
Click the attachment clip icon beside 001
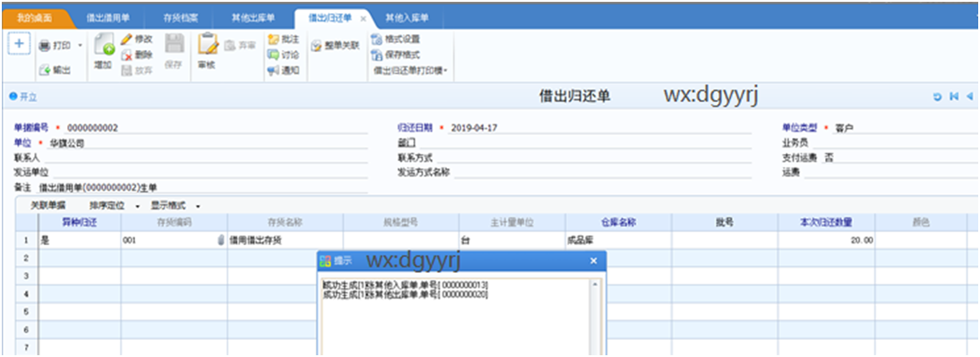pos(220,240)
